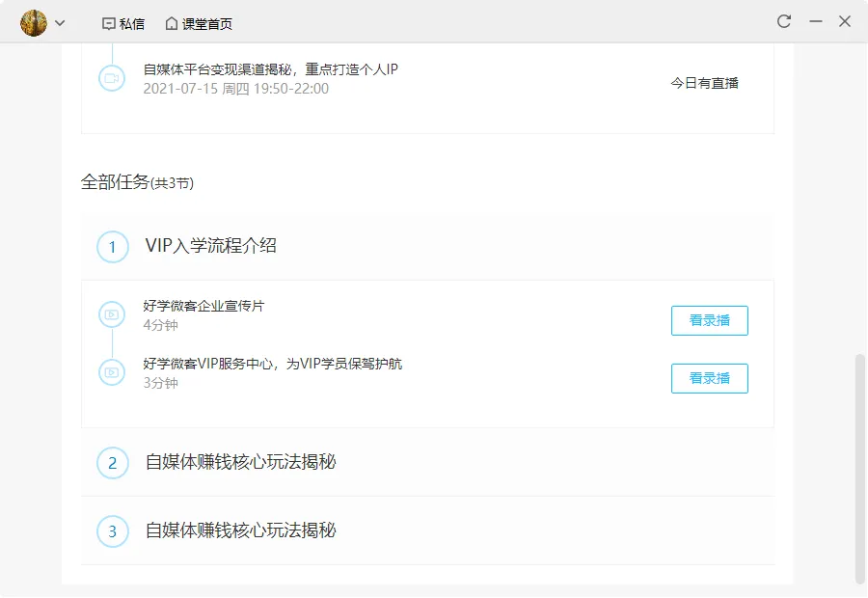868x598 pixels.
Task: Expand section 3 自媒体赚钱核心玩法揭秘
Action: [x=427, y=531]
